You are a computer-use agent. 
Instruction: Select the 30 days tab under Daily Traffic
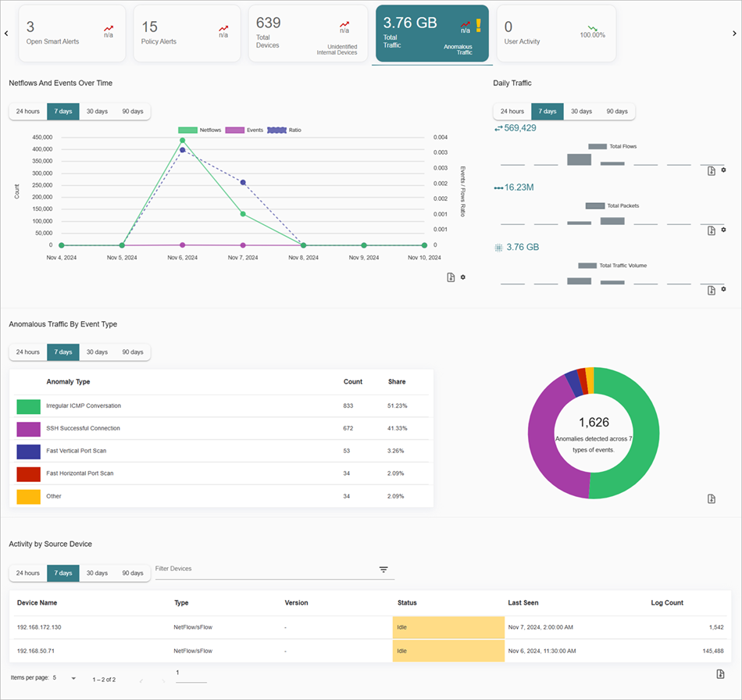point(581,111)
